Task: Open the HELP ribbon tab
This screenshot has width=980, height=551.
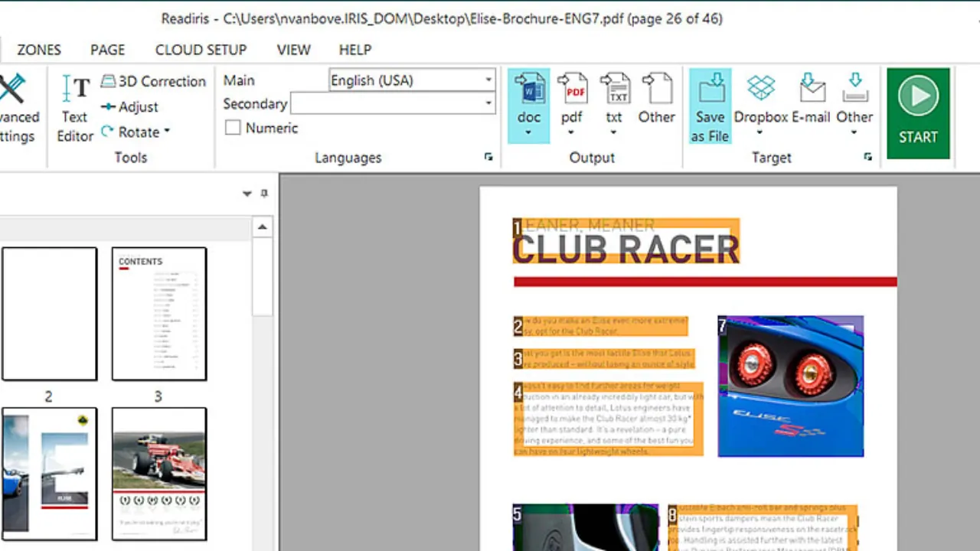Action: click(x=355, y=50)
